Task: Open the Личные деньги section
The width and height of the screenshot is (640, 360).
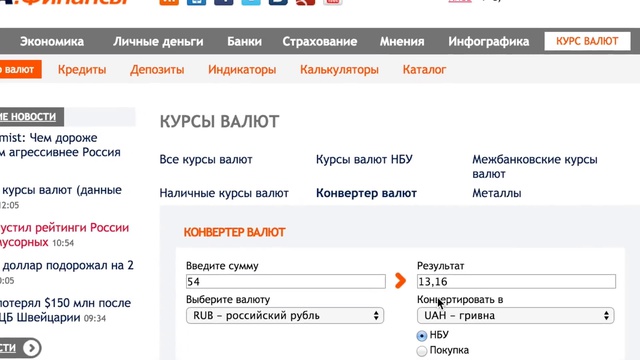Action: click(158, 41)
